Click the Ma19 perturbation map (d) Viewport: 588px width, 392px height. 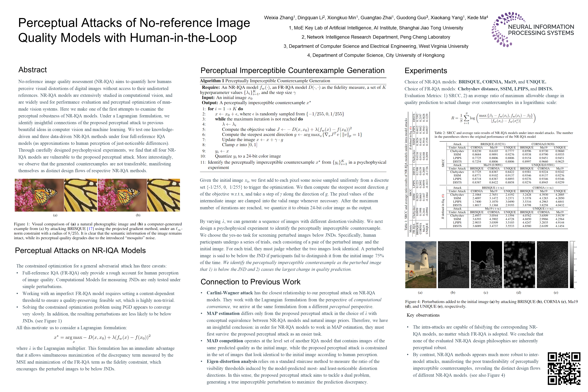point(519,265)
